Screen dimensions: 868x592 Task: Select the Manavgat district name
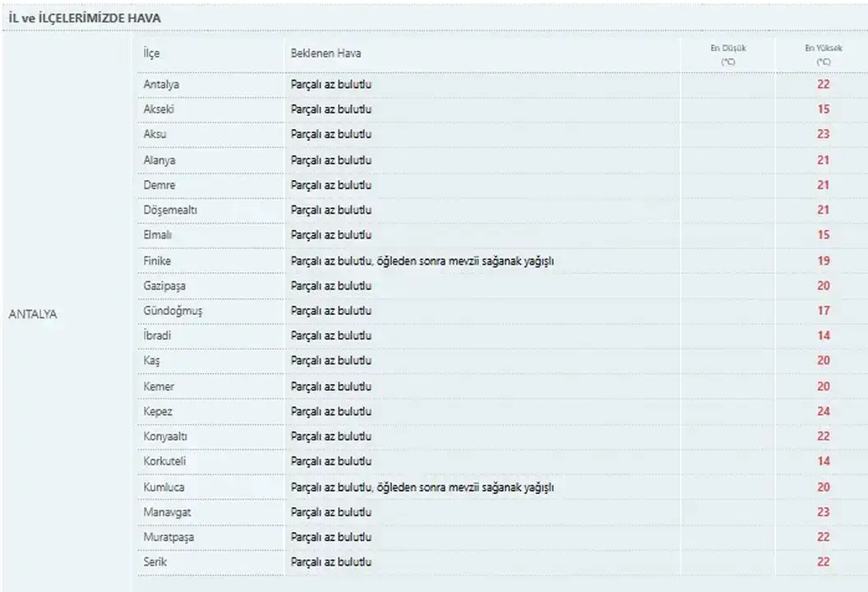tap(165, 512)
